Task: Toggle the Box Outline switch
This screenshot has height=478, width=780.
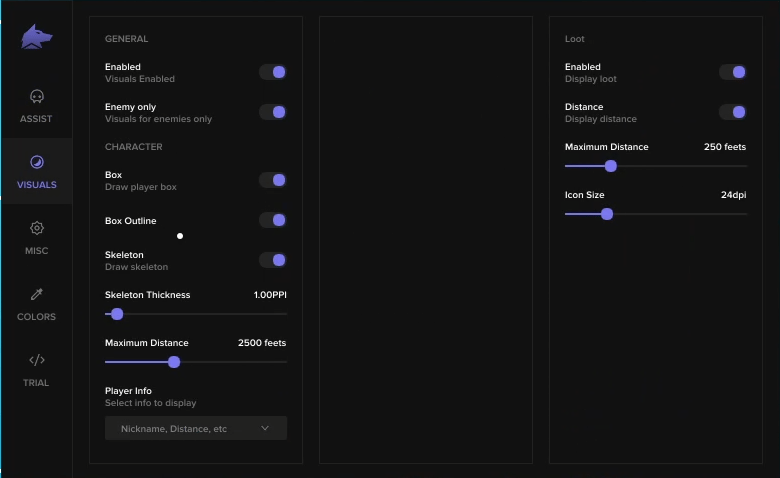Action: click(273, 220)
